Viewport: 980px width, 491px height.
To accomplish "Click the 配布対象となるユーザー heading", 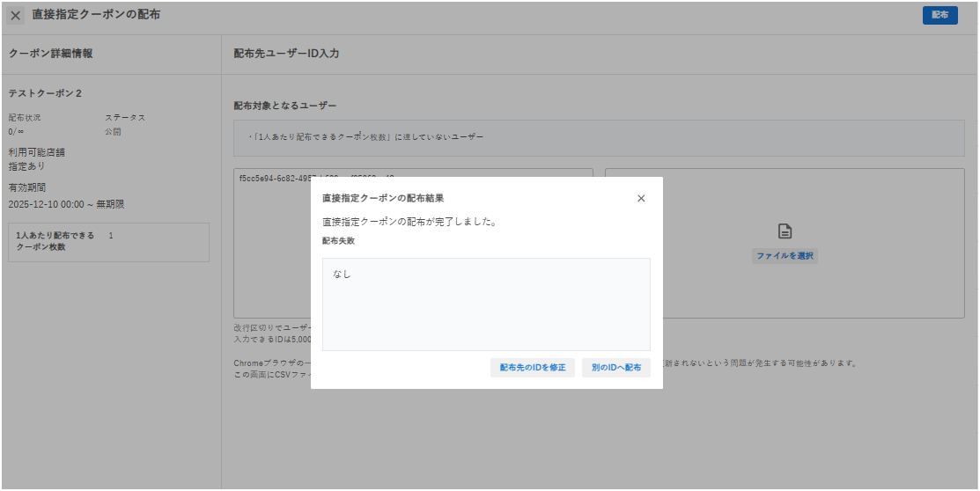I will 285,106.
